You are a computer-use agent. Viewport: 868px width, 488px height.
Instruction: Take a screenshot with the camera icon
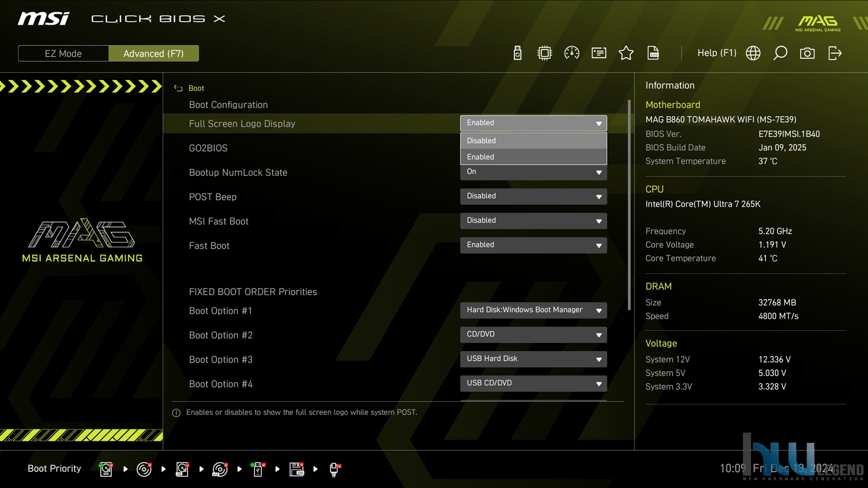coord(807,53)
